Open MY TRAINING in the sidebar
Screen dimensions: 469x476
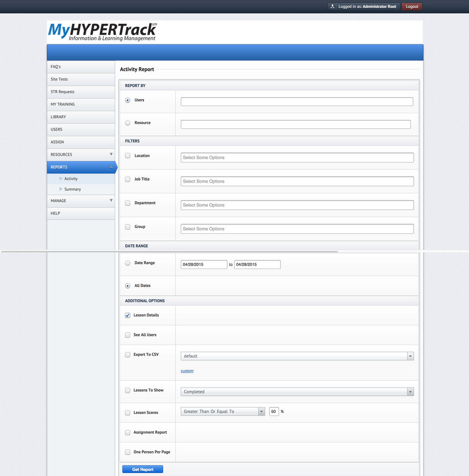click(x=81, y=104)
